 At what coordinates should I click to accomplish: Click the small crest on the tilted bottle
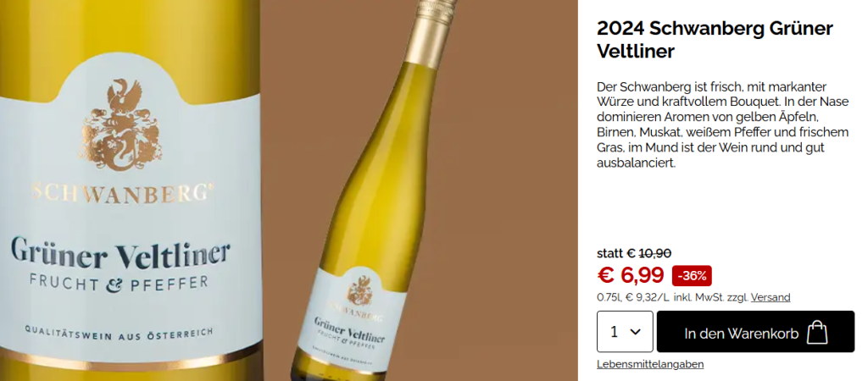coord(359,290)
